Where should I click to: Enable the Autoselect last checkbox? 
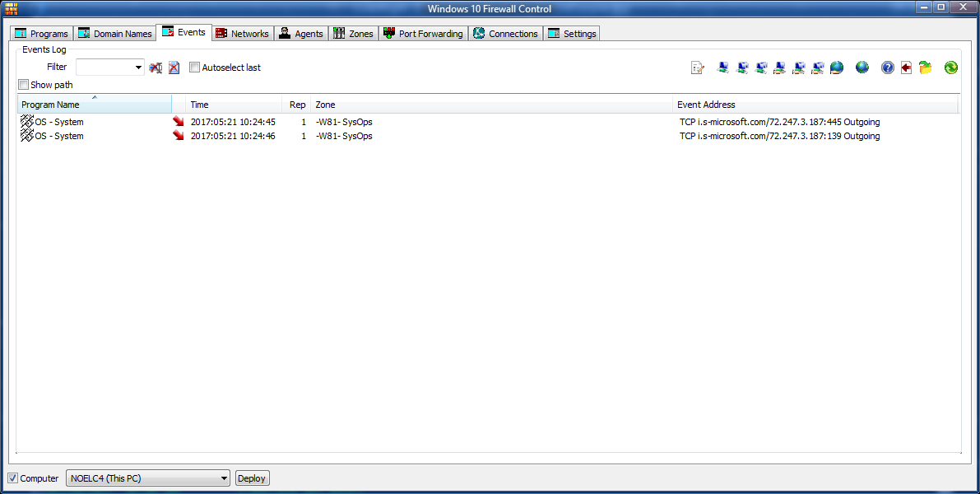click(195, 68)
